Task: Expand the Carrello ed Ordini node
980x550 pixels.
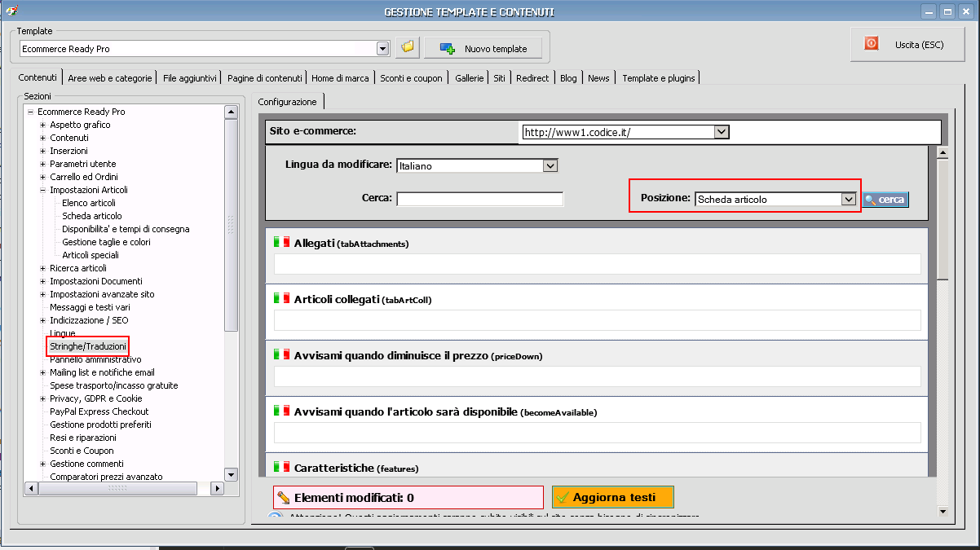Action: pyautogui.click(x=42, y=177)
